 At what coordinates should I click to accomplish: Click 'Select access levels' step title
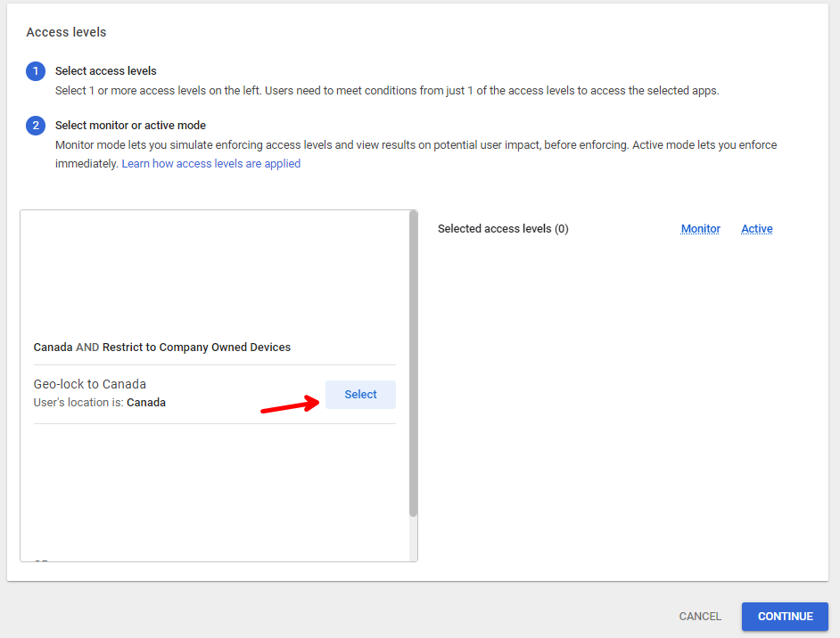pyautogui.click(x=106, y=71)
